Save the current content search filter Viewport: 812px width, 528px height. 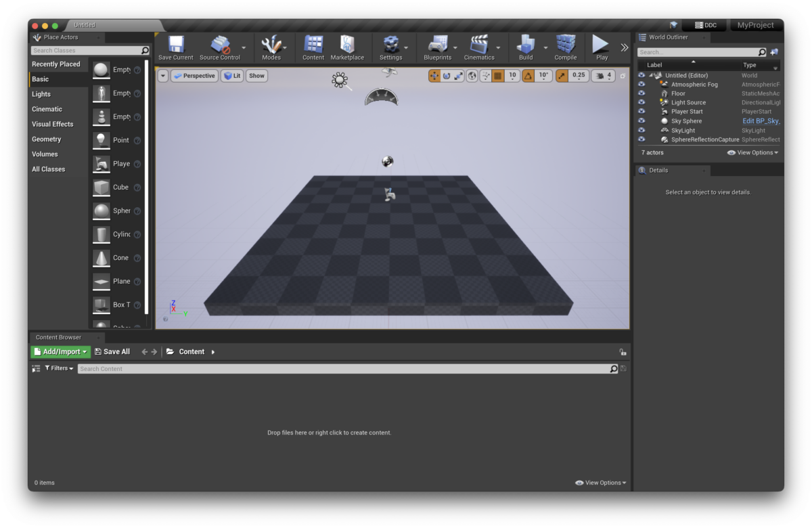[623, 369]
